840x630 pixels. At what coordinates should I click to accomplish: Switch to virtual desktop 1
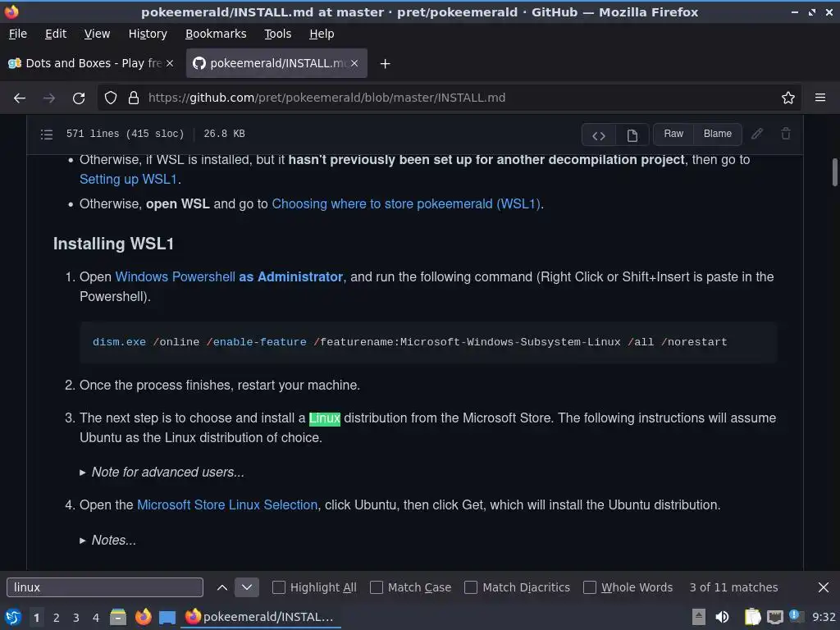(36, 618)
